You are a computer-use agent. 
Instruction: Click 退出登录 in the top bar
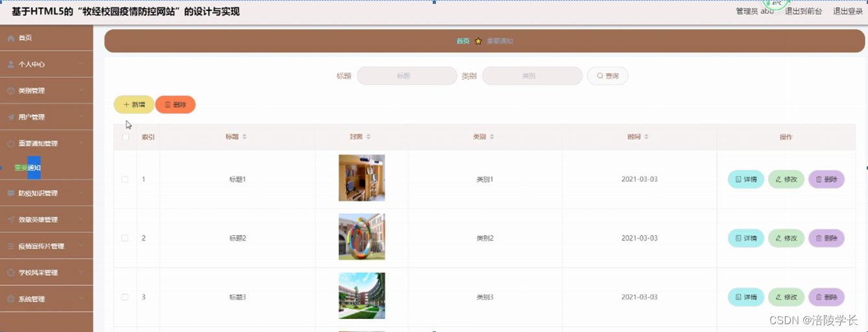[x=848, y=11]
